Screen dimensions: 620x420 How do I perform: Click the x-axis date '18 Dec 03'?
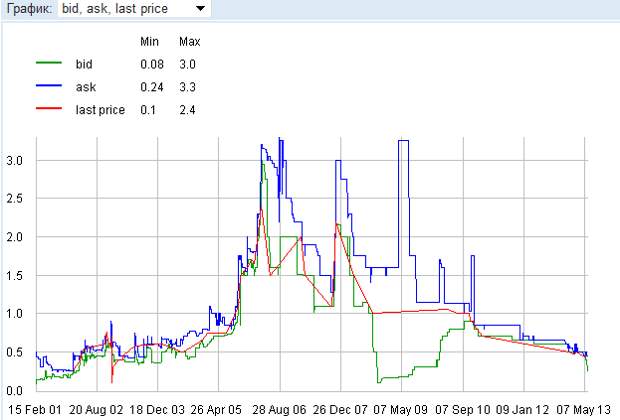click(x=157, y=410)
